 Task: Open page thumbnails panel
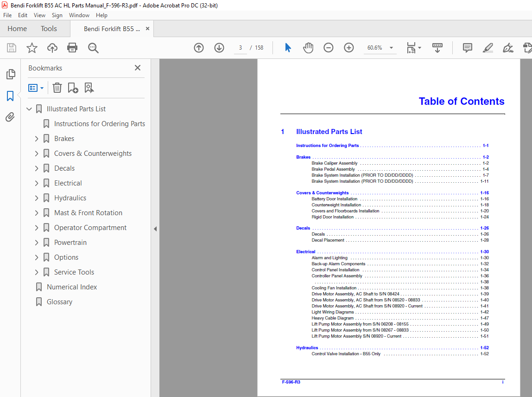click(11, 74)
